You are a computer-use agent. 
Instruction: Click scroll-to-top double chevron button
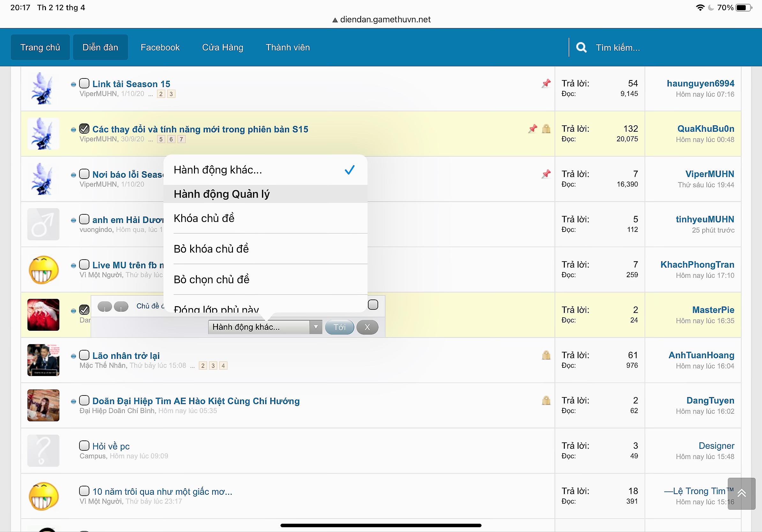pos(742,493)
